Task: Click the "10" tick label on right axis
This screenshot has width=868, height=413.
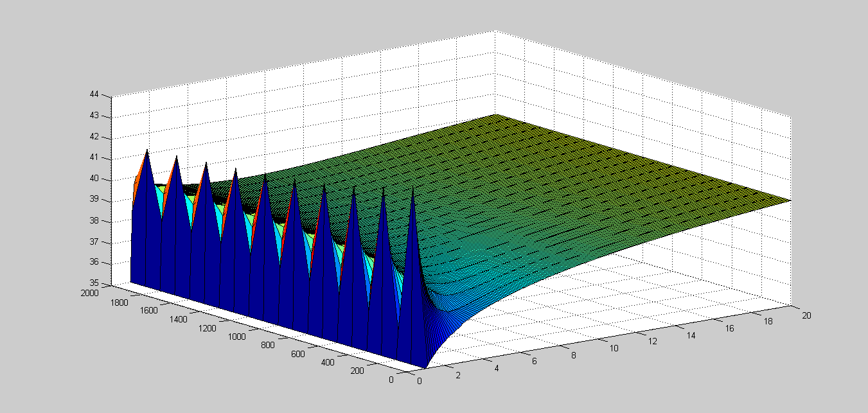Action: pyautogui.click(x=615, y=347)
